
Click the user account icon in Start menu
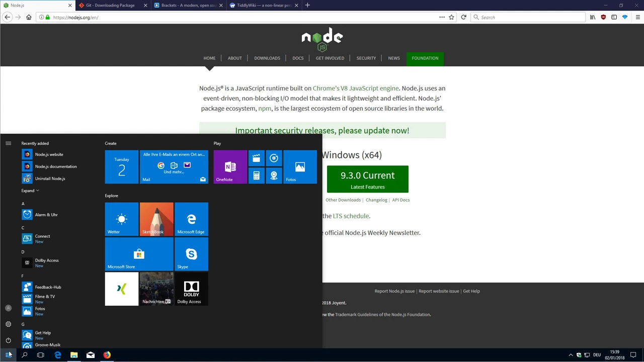click(8, 308)
